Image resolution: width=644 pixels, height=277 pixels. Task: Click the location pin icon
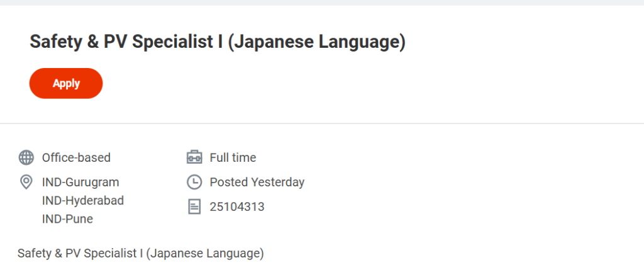tap(26, 183)
